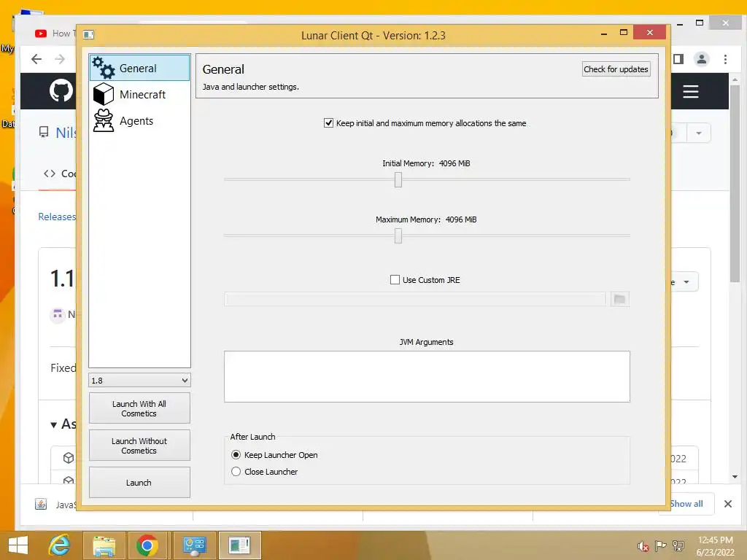This screenshot has width=747, height=560.
Task: Open the Chrome profile avatar
Action: [x=702, y=59]
